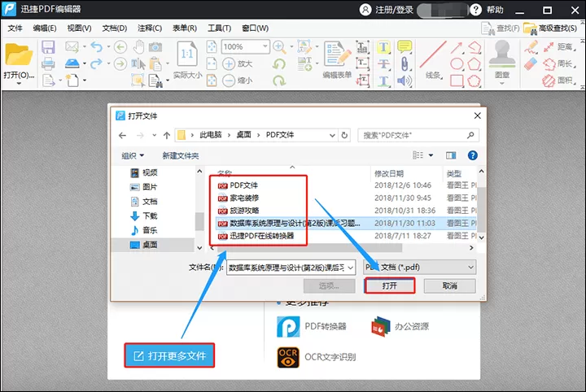Click the Undo arrow icon
This screenshot has width=586, height=392.
coord(96,46)
